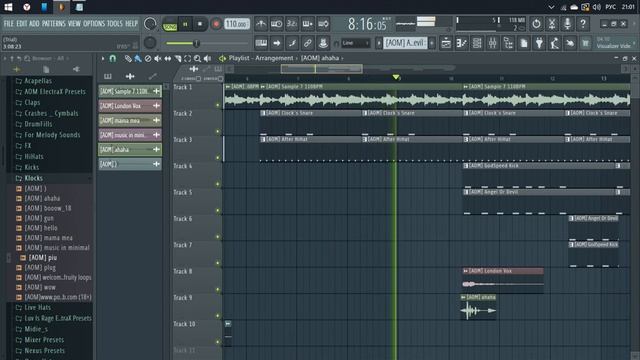
Task: Stop playback with the stop button
Action: coord(200,24)
